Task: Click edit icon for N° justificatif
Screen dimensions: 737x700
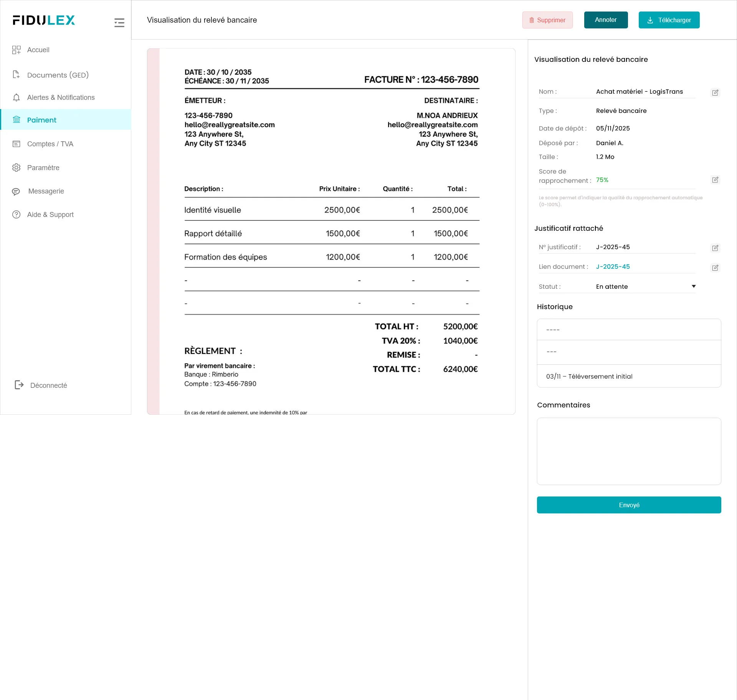Action: (715, 248)
